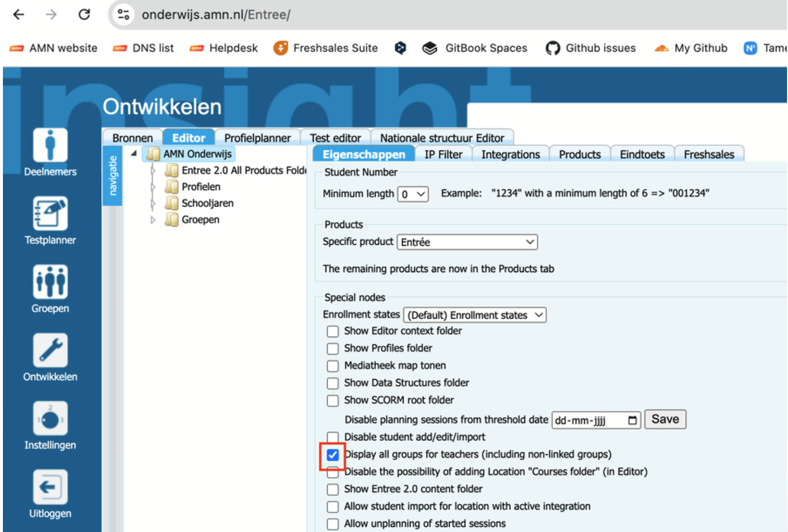
Task: Open the Github issues bookmark link
Action: tap(591, 48)
